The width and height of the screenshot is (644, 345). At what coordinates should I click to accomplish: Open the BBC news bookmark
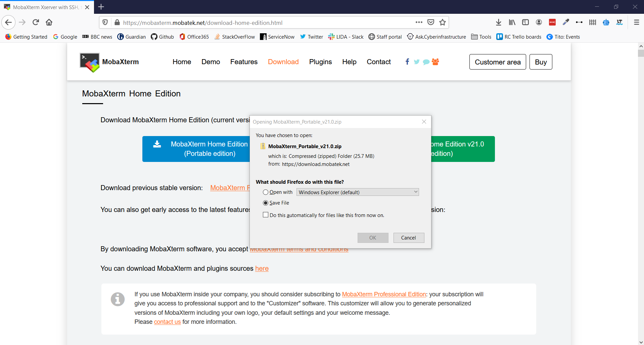click(x=97, y=37)
